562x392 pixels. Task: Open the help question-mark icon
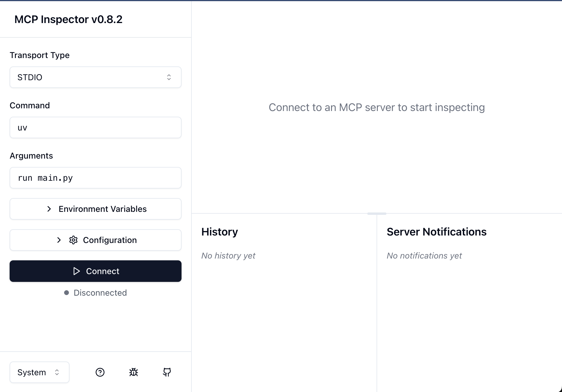[100, 372]
